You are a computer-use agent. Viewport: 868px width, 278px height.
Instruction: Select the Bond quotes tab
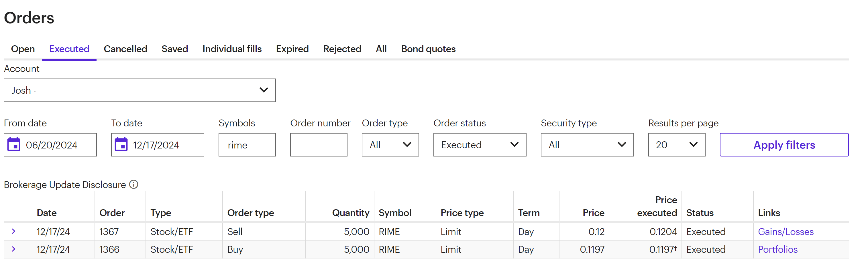pos(428,49)
